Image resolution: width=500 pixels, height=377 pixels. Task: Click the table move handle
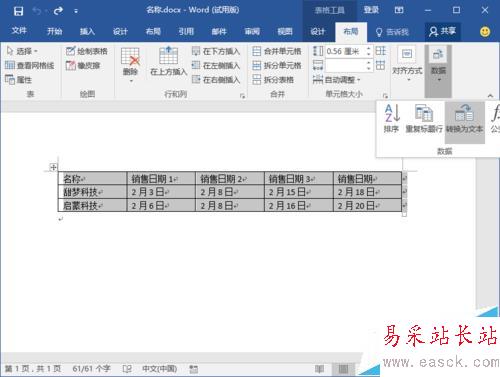point(53,167)
